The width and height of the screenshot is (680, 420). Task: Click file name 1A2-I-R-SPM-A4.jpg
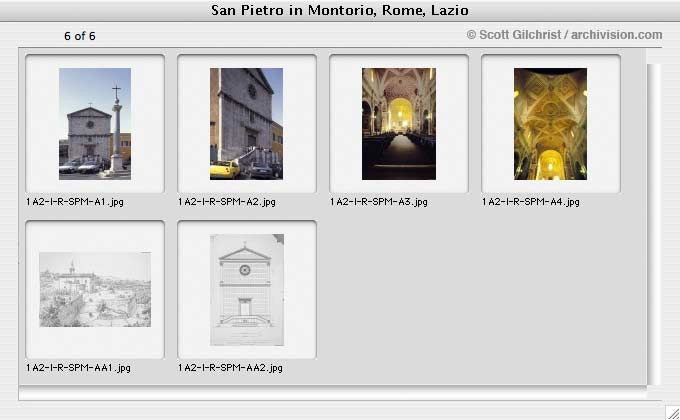[530, 202]
